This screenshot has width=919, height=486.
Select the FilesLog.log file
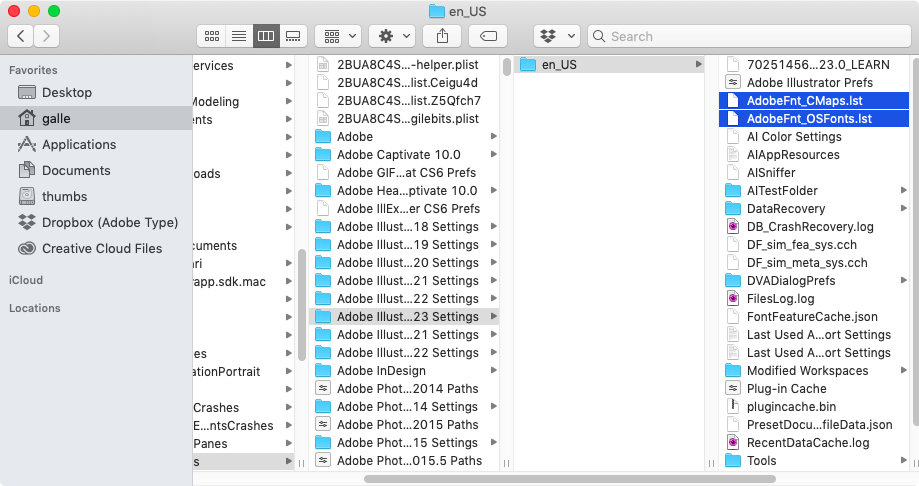pos(814,298)
